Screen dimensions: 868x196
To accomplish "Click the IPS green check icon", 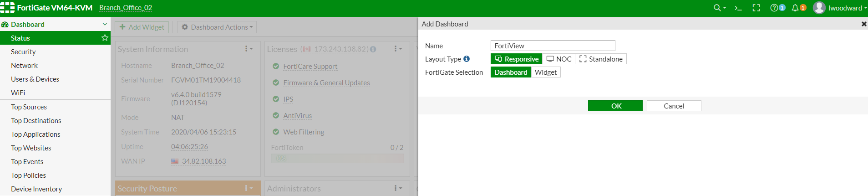I will pos(276,99).
